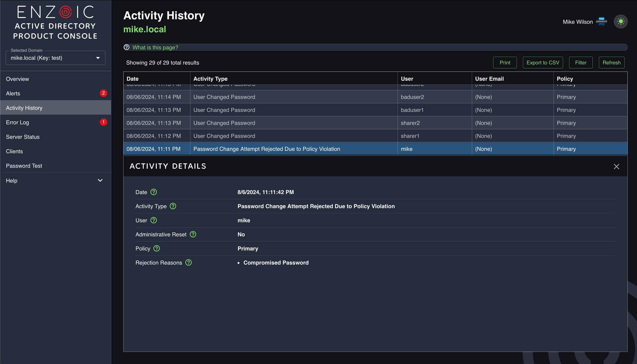
Task: Click help icon beside Activity Type detail
Action: point(173,206)
